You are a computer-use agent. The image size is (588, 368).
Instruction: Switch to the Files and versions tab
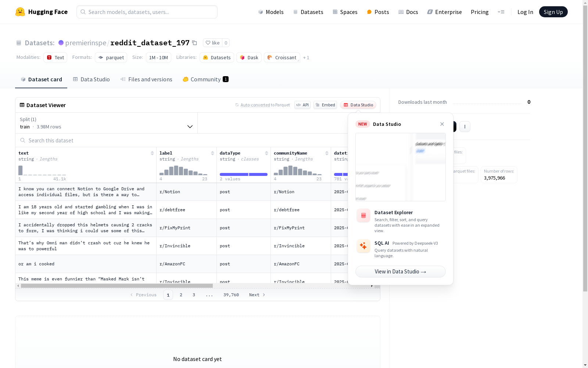tap(146, 79)
